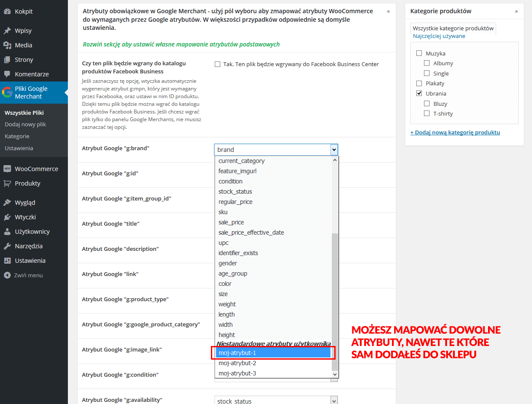The height and width of the screenshot is (404, 532).
Task: Click the Wtyczki plug icon
Action: (7, 217)
